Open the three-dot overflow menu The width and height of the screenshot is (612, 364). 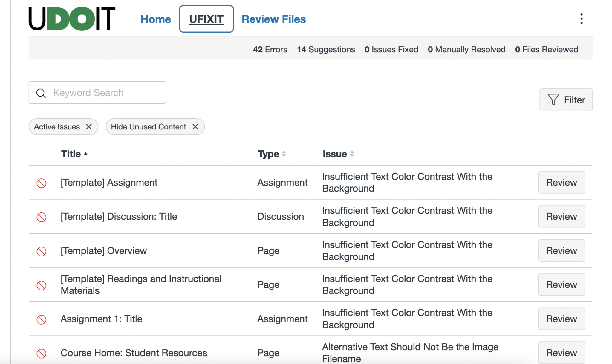[x=582, y=19]
